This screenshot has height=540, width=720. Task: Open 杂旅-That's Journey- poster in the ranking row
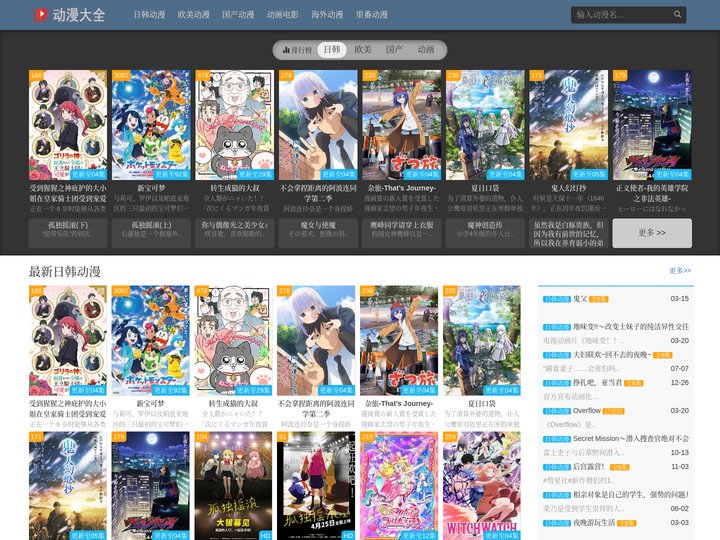point(402,125)
